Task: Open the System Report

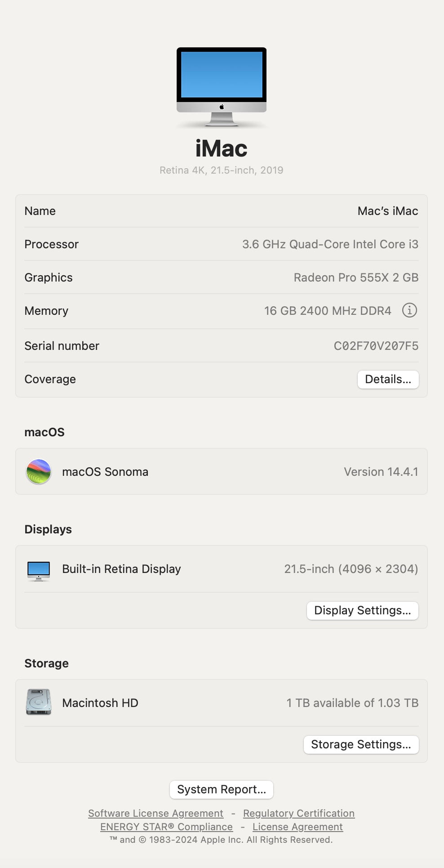Action: pos(222,789)
